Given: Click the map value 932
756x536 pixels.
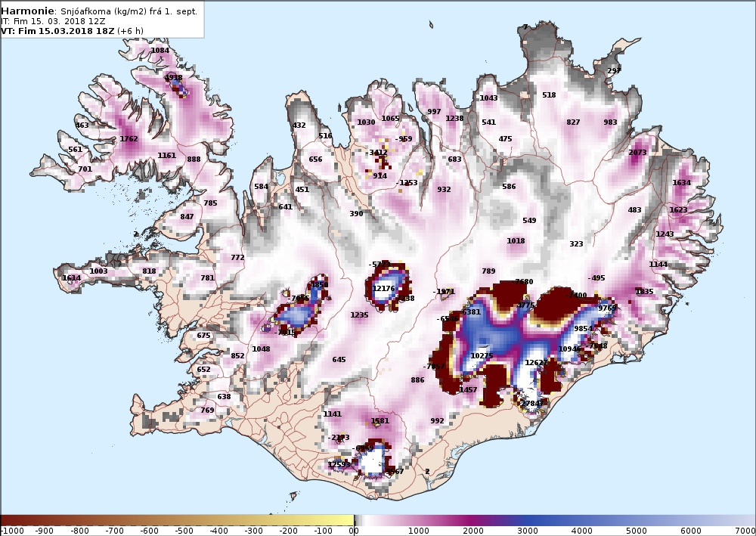Looking at the screenshot, I should (x=444, y=190).
